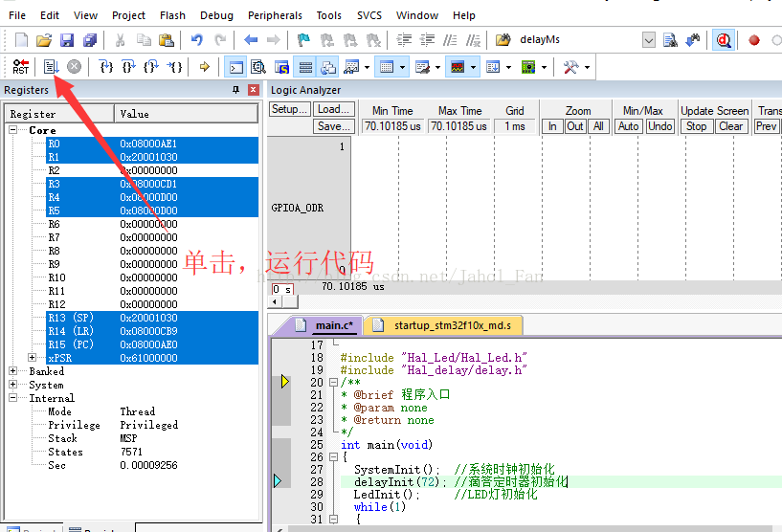Save the current file
Screen dimensions: 782x532
[x=67, y=40]
